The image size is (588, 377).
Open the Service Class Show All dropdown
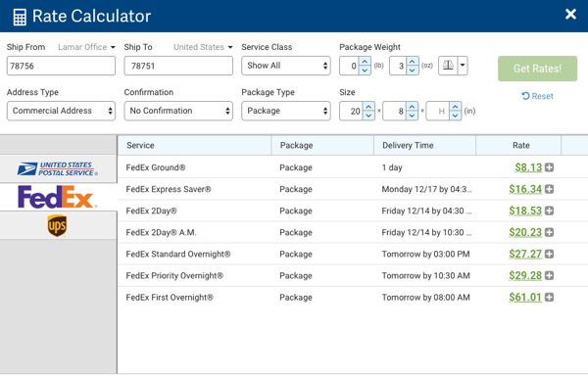(x=286, y=66)
